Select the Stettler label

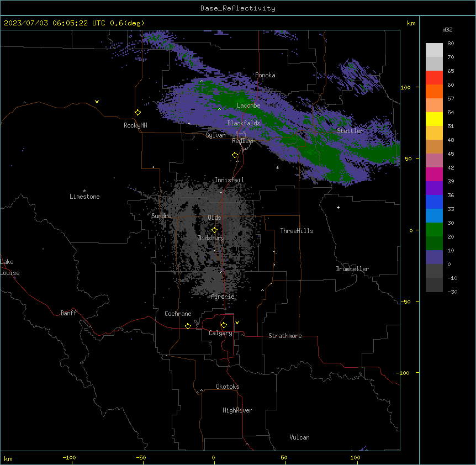click(x=350, y=131)
